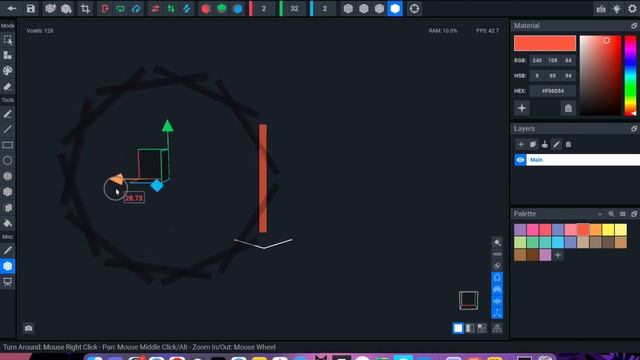Click the current color preview bar
Image resolution: width=640 pixels, height=360 pixels.
pos(544,43)
